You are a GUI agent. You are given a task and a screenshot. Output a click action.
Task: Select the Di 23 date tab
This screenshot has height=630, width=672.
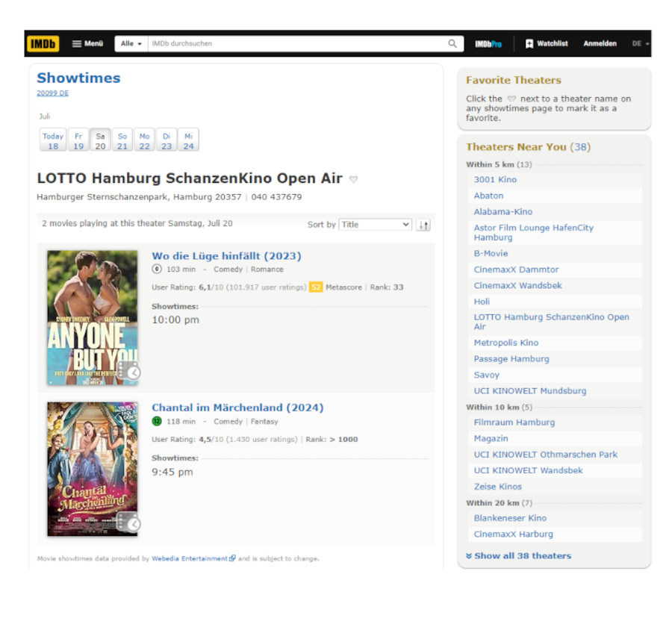coord(167,140)
